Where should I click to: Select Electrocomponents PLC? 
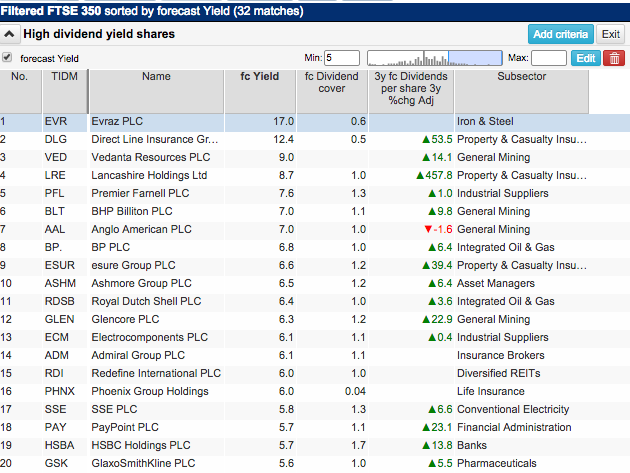(x=149, y=338)
